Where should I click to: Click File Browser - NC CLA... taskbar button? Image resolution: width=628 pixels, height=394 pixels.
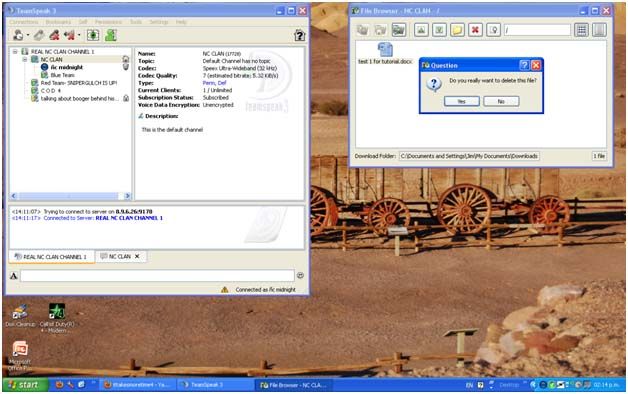coord(294,385)
